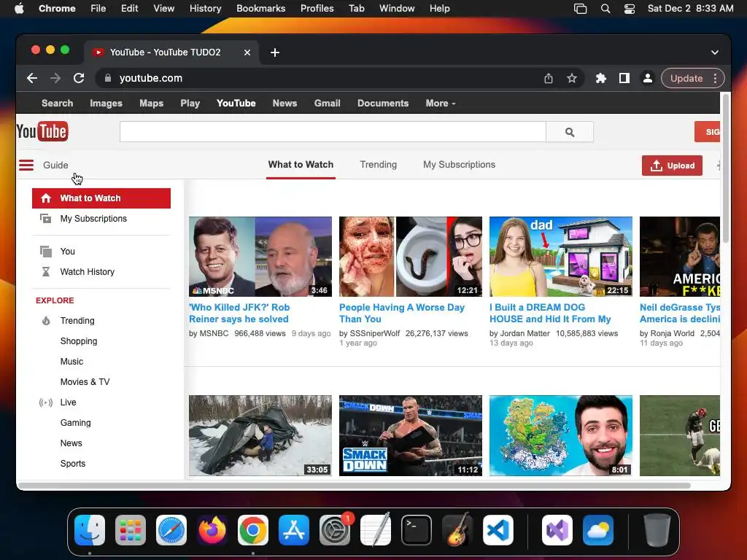Launch Safari from the Dock
747x560 pixels.
[x=171, y=530]
